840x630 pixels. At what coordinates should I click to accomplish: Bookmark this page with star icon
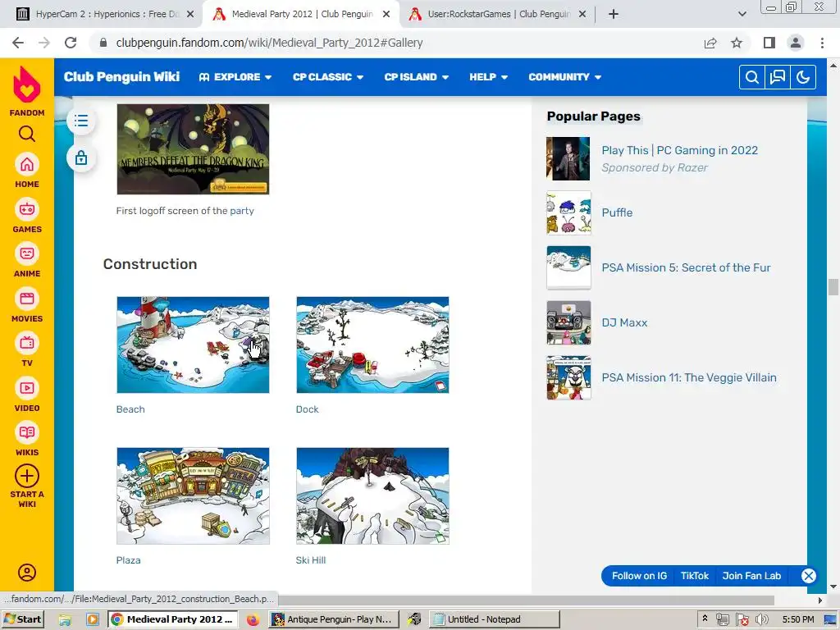(x=737, y=43)
